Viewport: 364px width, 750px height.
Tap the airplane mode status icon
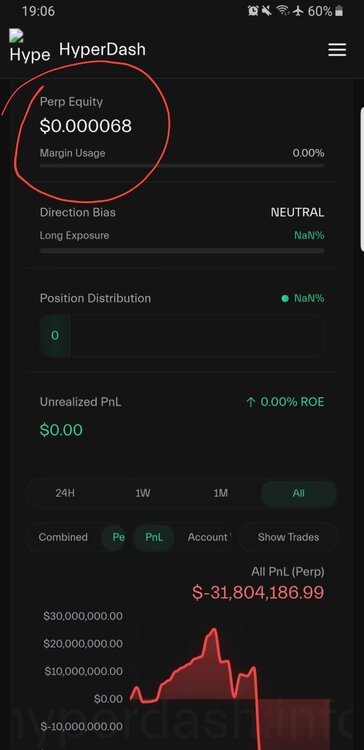pyautogui.click(x=298, y=11)
